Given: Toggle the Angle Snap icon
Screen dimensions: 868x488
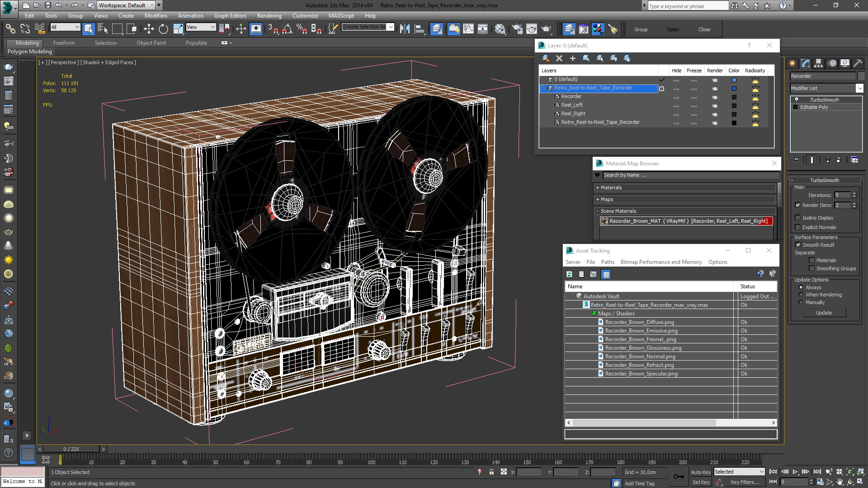Looking at the screenshot, I should (287, 29).
